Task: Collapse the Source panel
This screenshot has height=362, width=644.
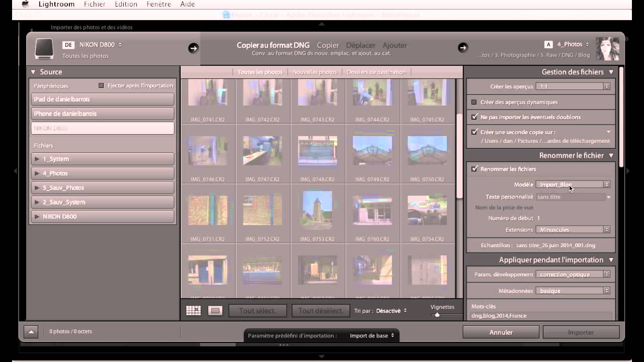Action: 33,72
